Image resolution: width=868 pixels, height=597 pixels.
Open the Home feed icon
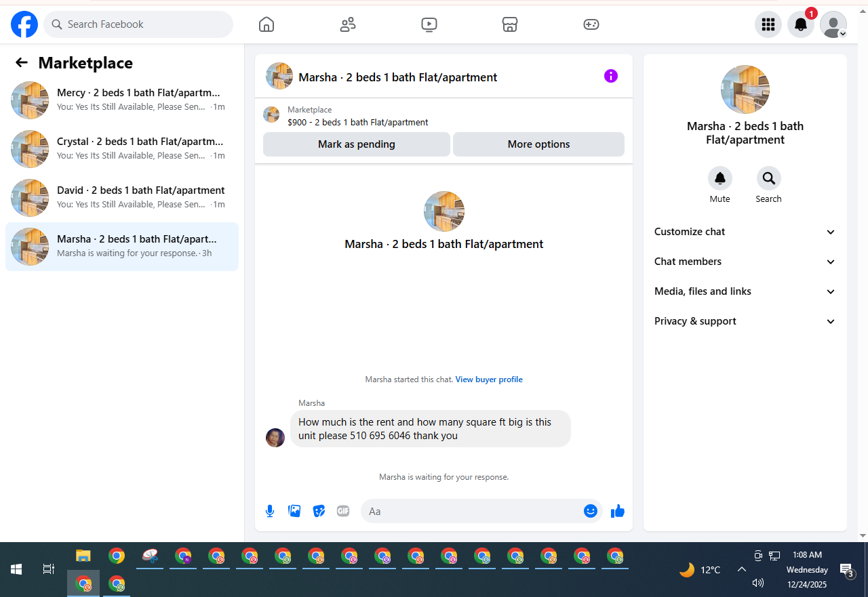click(x=267, y=24)
